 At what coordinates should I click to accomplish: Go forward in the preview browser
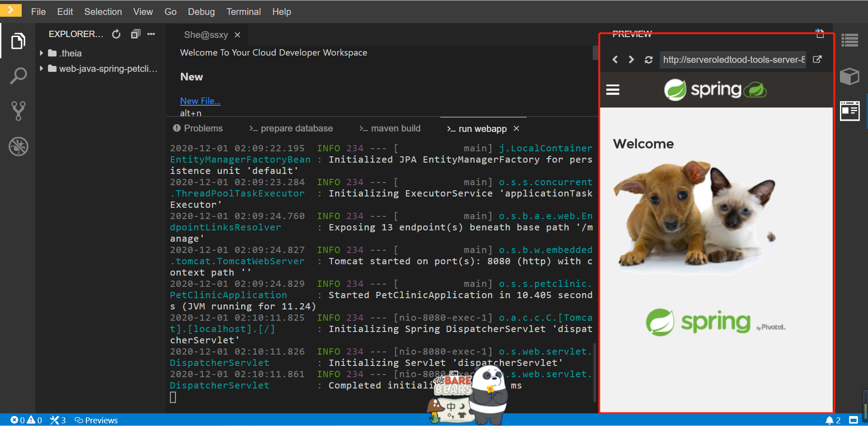click(x=632, y=60)
